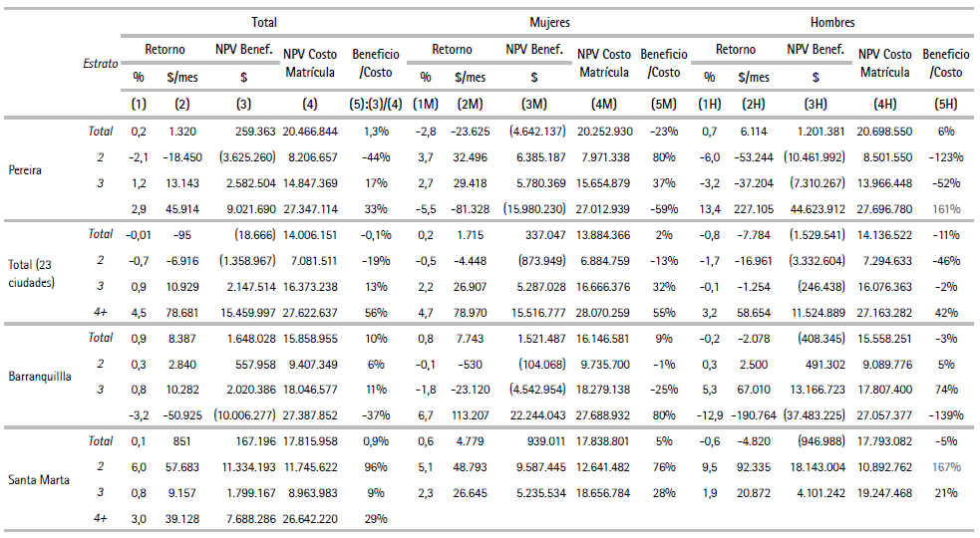Select the 20.466.844 NPV cost cell

311,132
